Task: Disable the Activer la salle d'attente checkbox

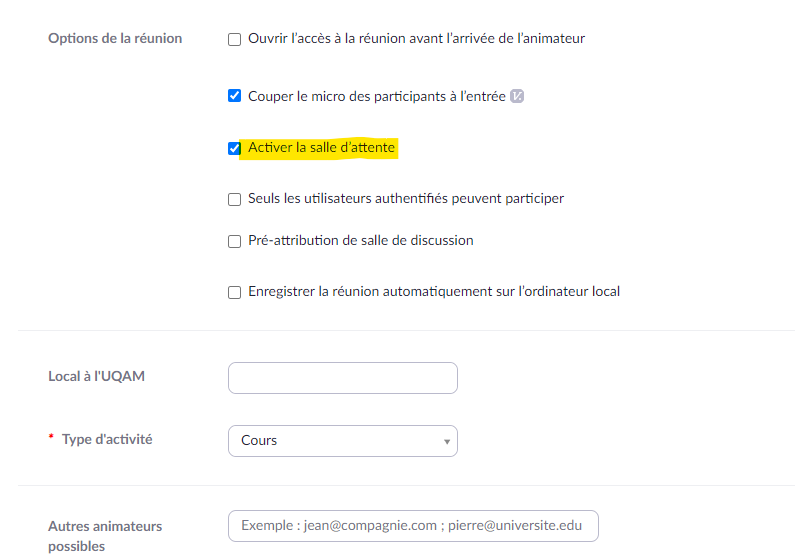Action: point(234,148)
